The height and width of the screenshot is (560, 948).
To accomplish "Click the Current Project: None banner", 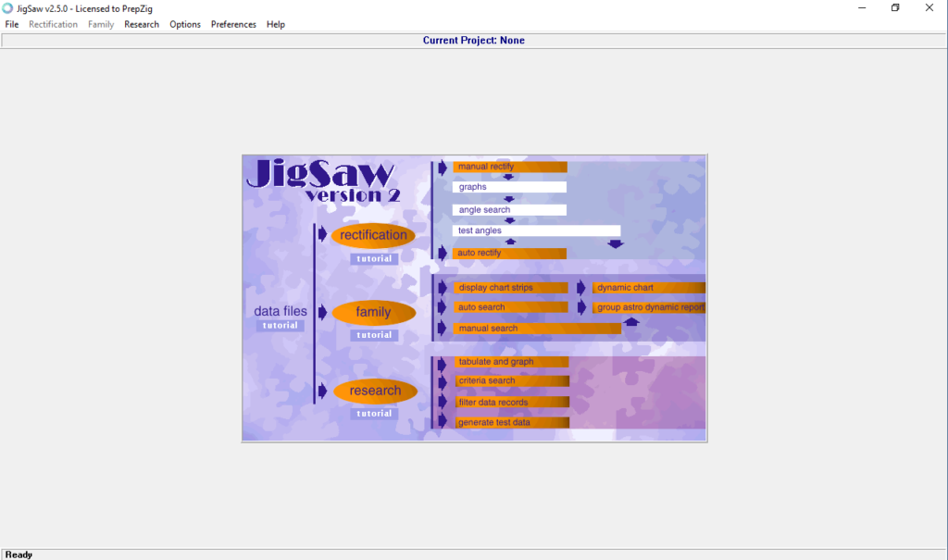I will point(473,41).
